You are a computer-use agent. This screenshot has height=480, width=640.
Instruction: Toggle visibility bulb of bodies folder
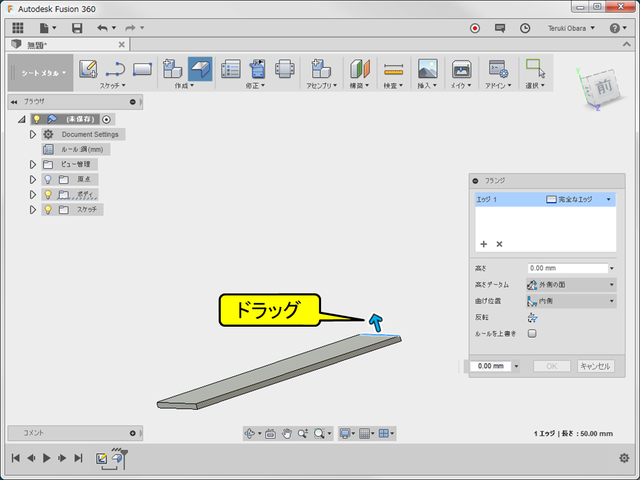pos(48,194)
